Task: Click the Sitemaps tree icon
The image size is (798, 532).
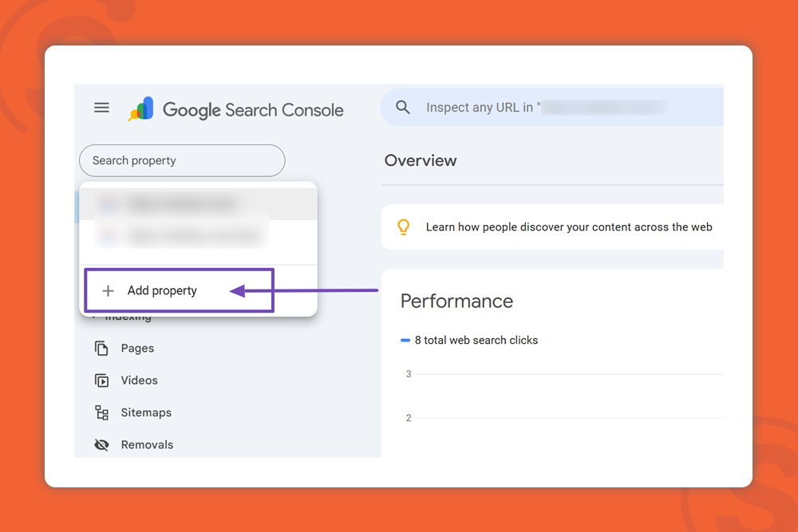Action: (x=101, y=412)
